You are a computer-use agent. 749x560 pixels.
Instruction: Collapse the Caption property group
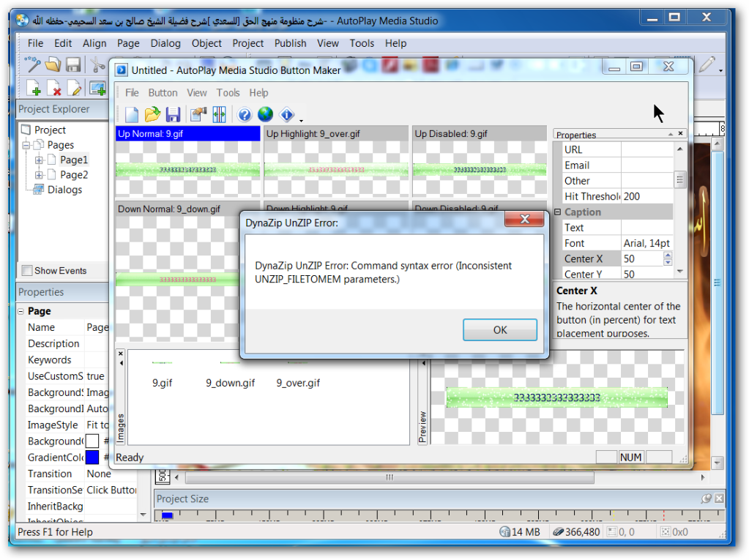558,212
